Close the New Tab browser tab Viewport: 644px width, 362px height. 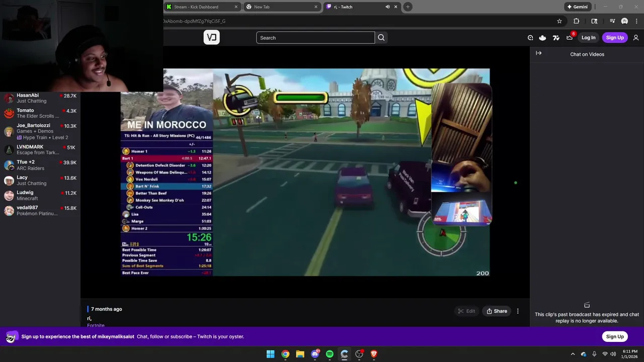[x=316, y=7]
